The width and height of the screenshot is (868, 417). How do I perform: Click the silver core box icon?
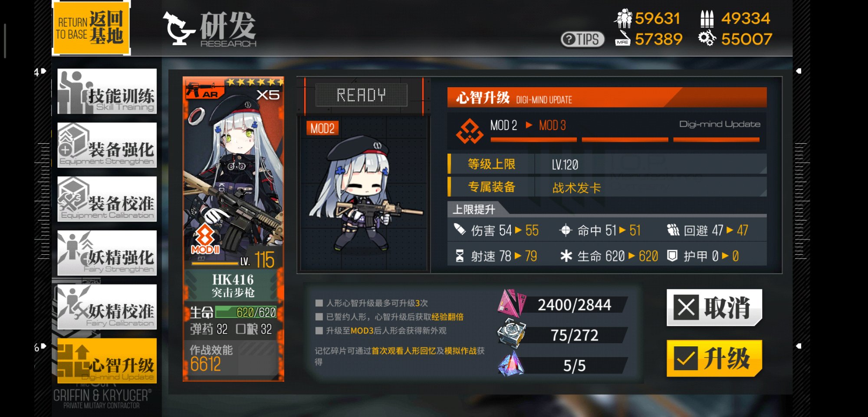(x=511, y=333)
